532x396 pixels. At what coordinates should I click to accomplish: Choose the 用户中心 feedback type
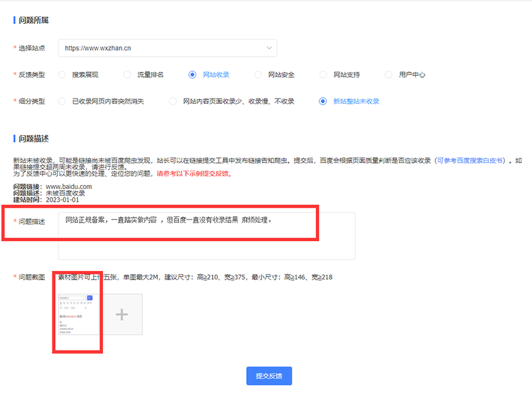coord(388,75)
